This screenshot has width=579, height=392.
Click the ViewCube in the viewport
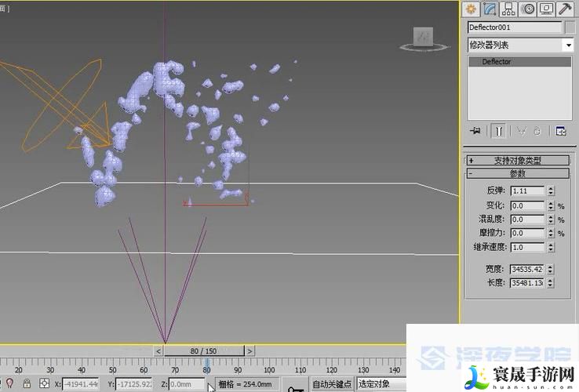(x=424, y=38)
